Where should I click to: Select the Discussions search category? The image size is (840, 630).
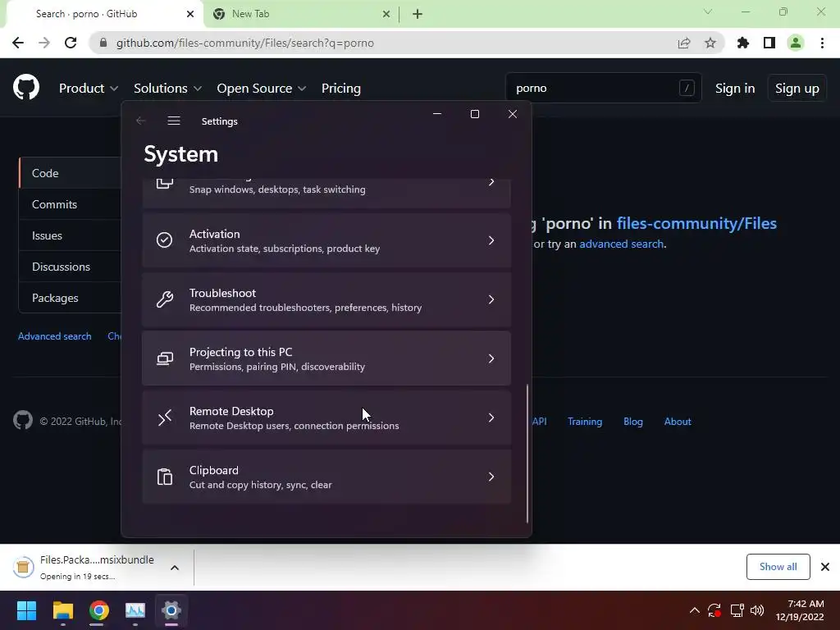[x=71, y=267]
